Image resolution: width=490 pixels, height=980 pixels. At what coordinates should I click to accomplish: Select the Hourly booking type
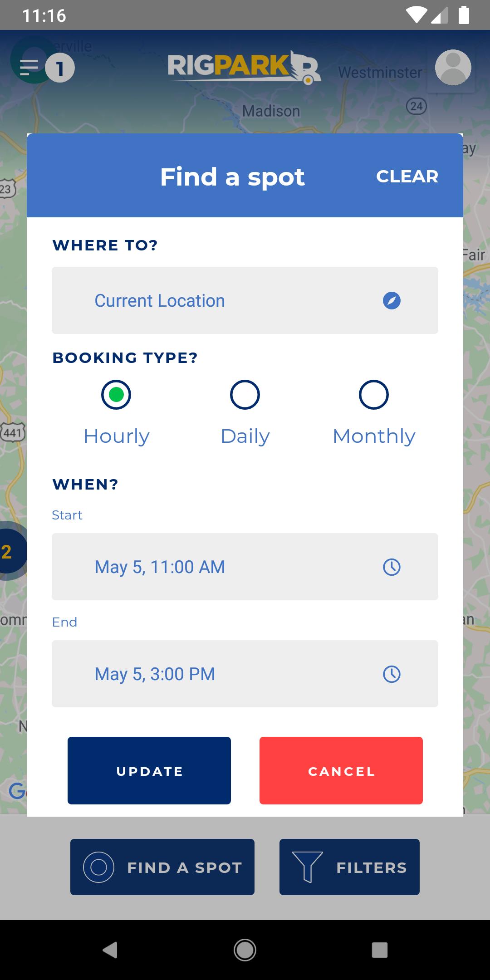click(116, 395)
